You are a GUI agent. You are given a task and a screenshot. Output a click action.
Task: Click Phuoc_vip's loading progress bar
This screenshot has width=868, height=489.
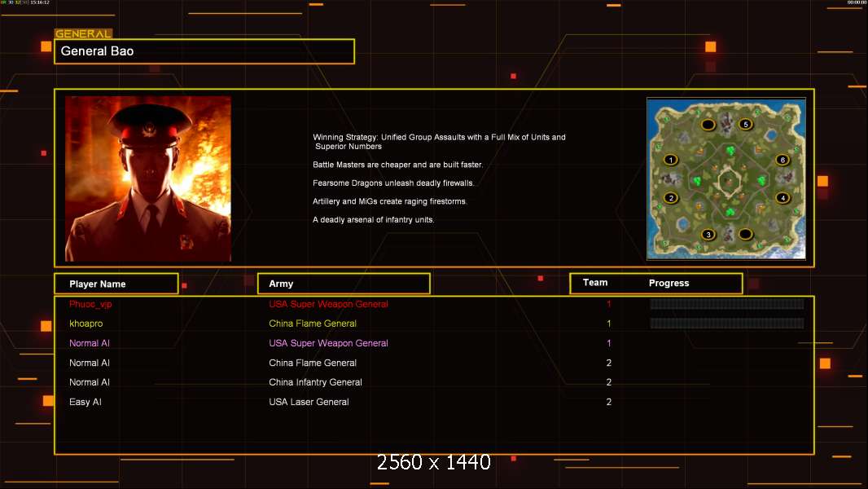point(727,303)
